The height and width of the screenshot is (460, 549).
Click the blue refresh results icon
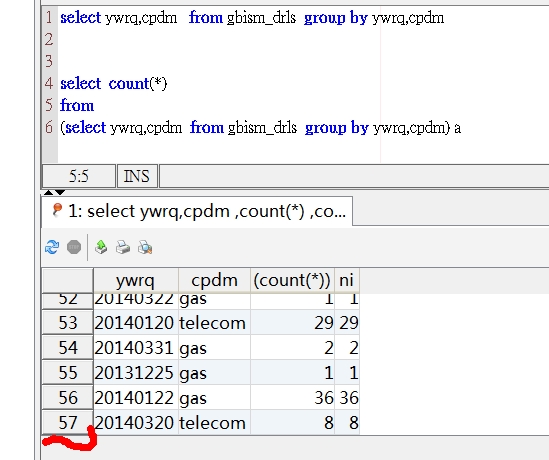[x=52, y=247]
